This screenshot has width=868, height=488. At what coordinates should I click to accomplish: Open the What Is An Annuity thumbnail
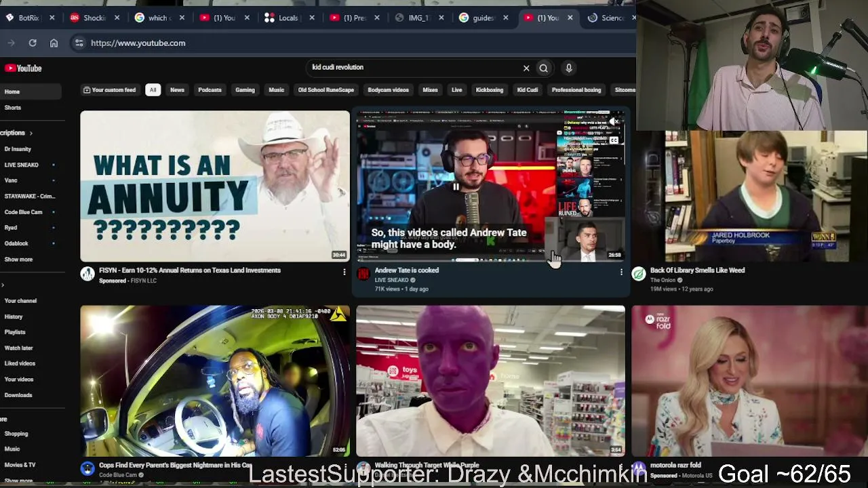coord(215,186)
